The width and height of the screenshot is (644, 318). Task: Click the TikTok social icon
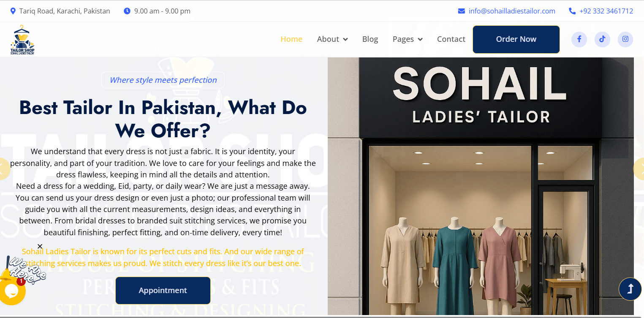pos(602,39)
